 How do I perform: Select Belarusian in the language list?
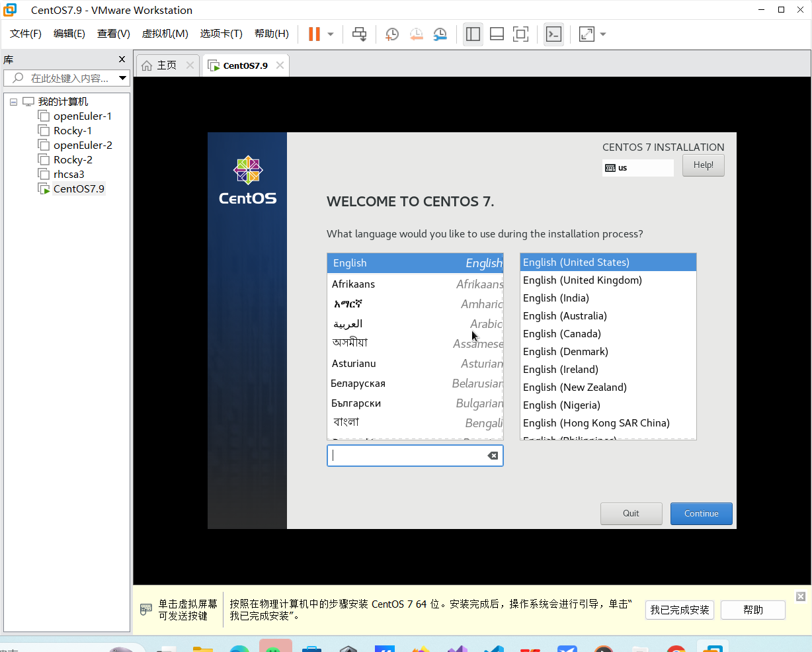point(415,384)
